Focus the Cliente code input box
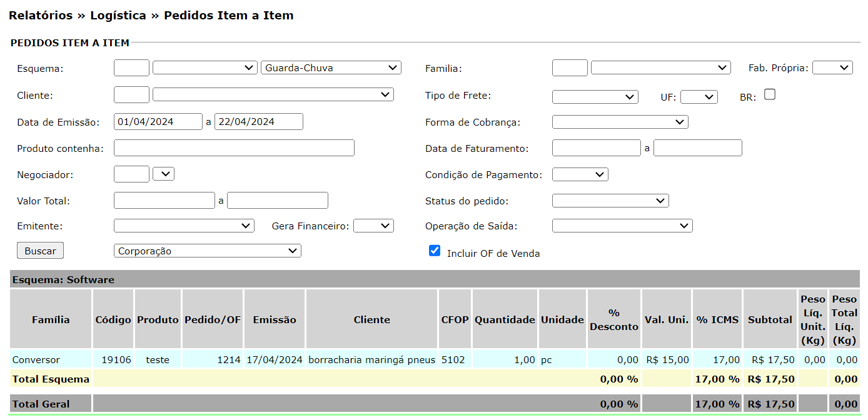The image size is (868, 420). pos(131,95)
